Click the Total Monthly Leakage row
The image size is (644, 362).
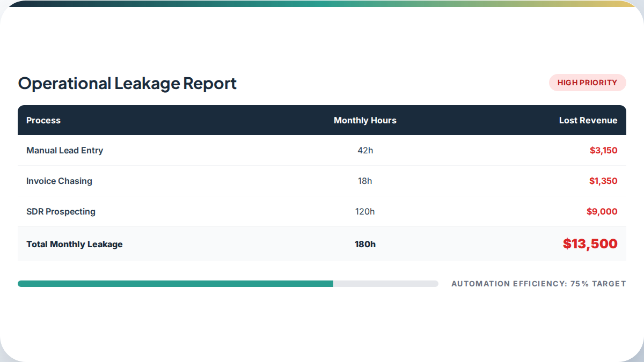pyautogui.click(x=74, y=244)
